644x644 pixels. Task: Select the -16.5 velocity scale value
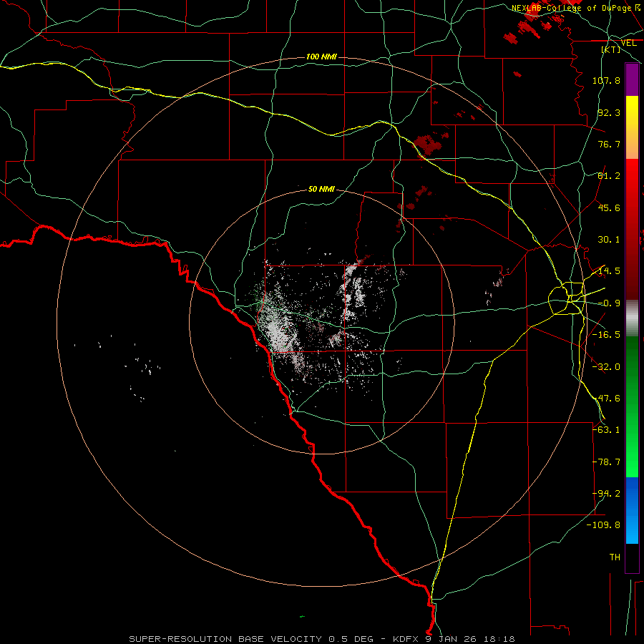tap(606, 335)
